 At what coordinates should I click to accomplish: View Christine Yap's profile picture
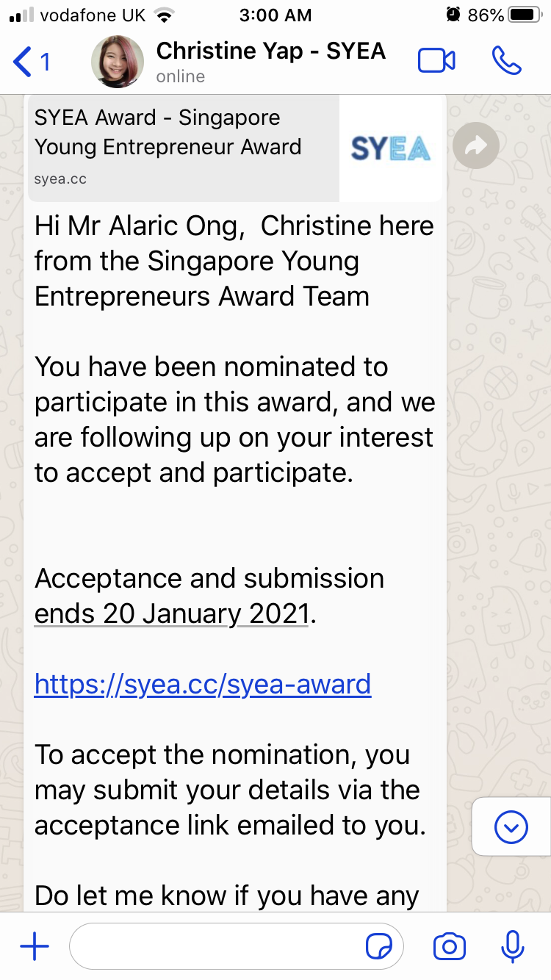click(x=118, y=62)
